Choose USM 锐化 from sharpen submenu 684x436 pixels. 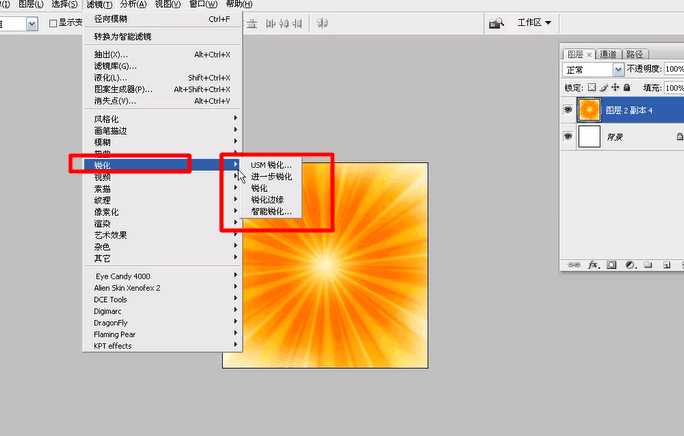[271, 165]
